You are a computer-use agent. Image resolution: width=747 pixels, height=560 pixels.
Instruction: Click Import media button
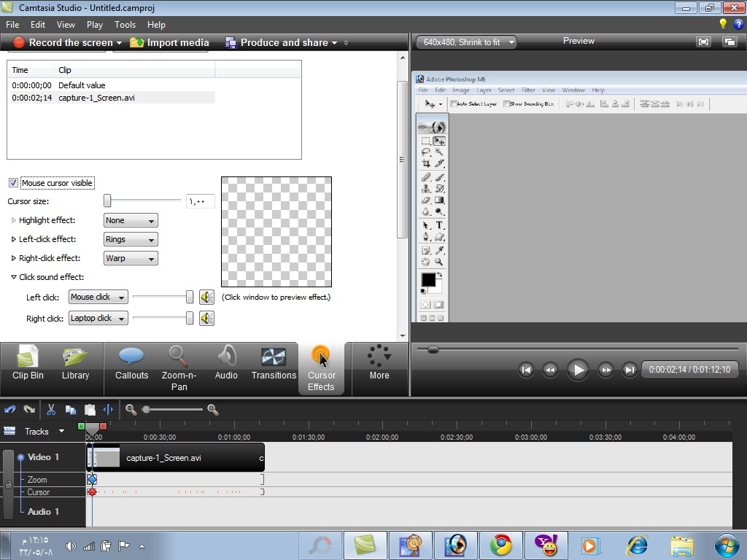coord(170,42)
